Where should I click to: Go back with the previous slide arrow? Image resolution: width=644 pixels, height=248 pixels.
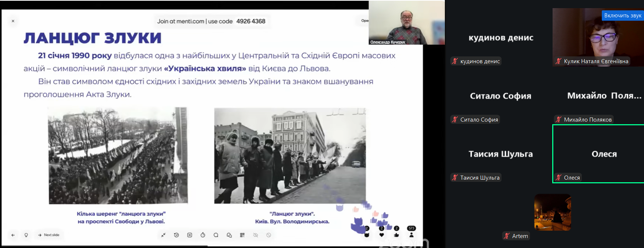coord(13,235)
